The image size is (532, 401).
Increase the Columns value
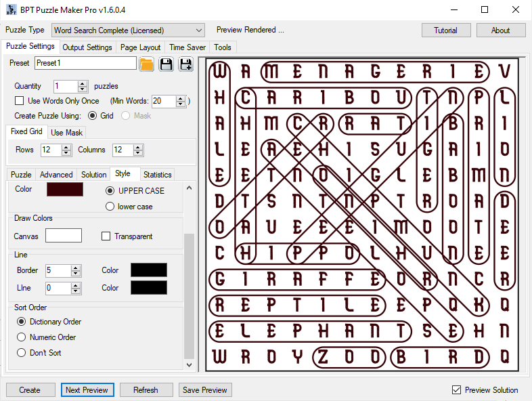point(138,147)
